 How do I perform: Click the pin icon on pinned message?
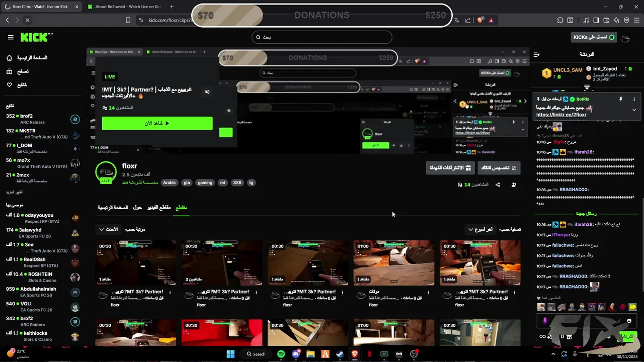pos(620,99)
